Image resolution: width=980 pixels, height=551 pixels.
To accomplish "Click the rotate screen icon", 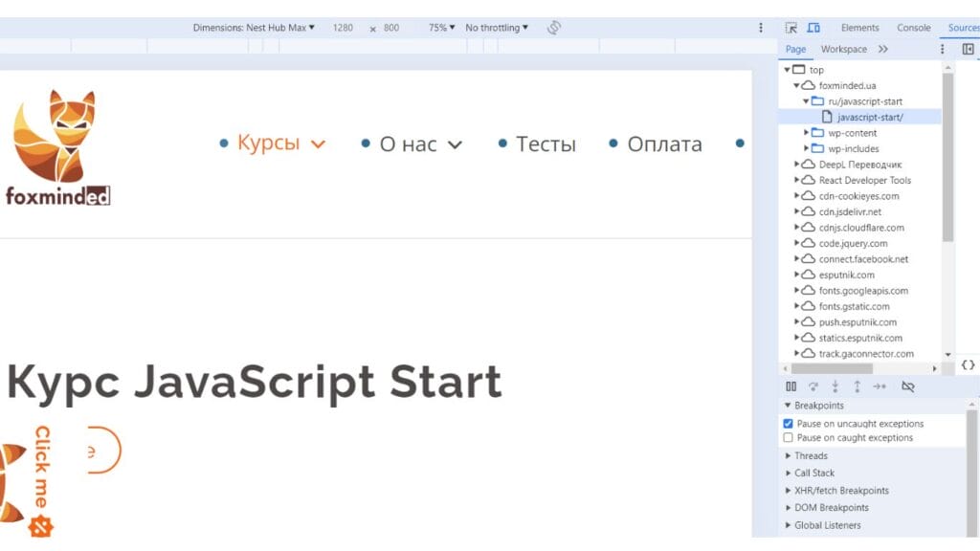I will [553, 28].
